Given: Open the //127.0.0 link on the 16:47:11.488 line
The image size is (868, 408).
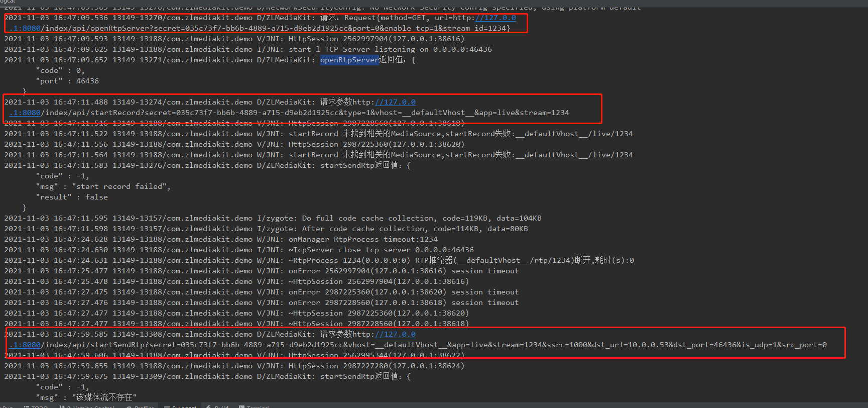Looking at the screenshot, I should click(x=395, y=102).
